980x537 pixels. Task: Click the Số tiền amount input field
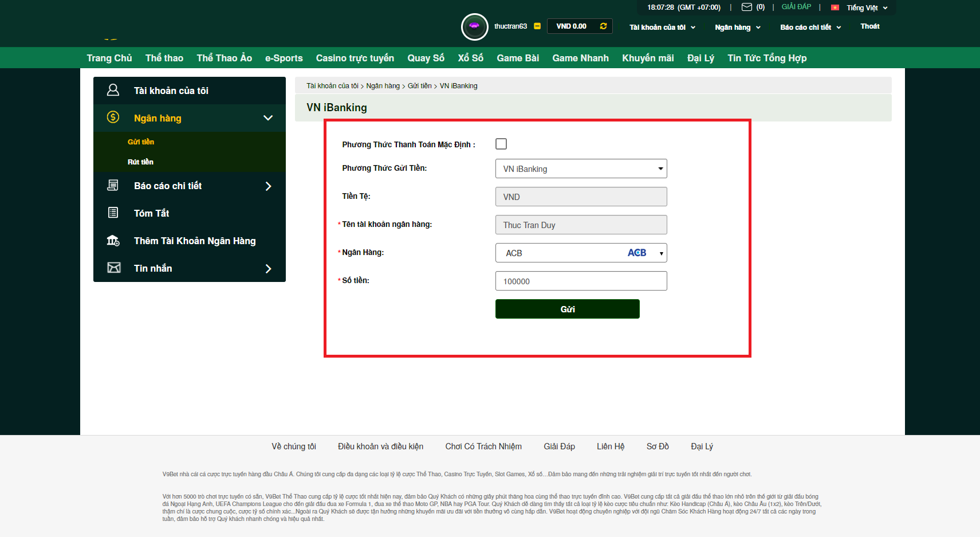[x=581, y=281]
